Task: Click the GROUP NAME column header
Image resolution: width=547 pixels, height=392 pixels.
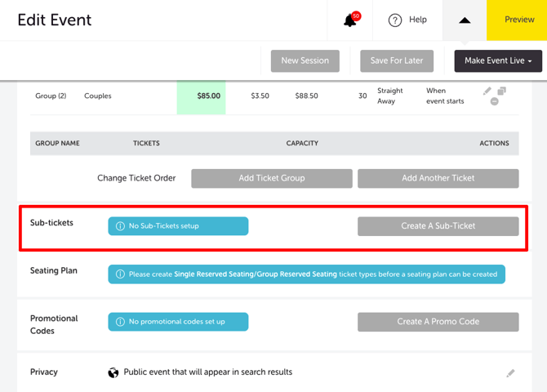Action: (x=58, y=143)
